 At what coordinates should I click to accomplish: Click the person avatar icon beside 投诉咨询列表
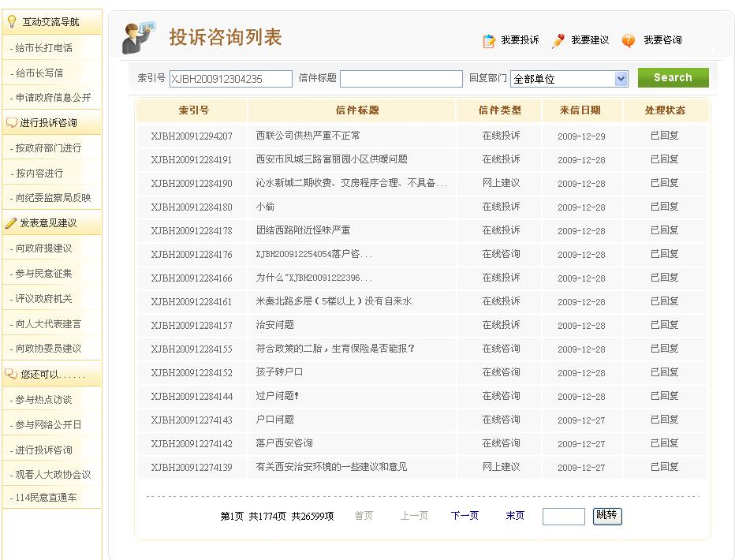(x=138, y=38)
